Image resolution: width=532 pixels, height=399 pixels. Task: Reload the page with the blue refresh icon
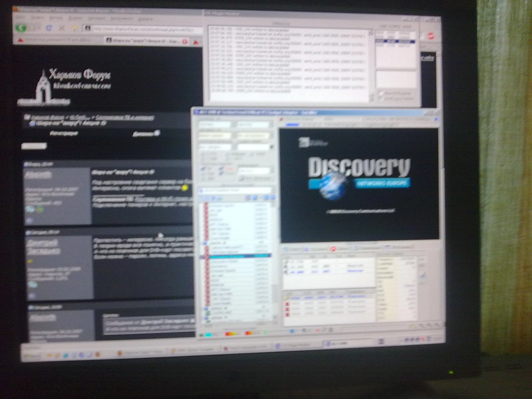(49, 28)
